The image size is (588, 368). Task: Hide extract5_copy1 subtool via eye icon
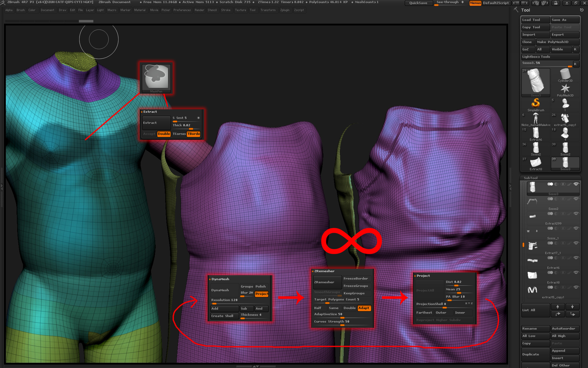point(576,287)
